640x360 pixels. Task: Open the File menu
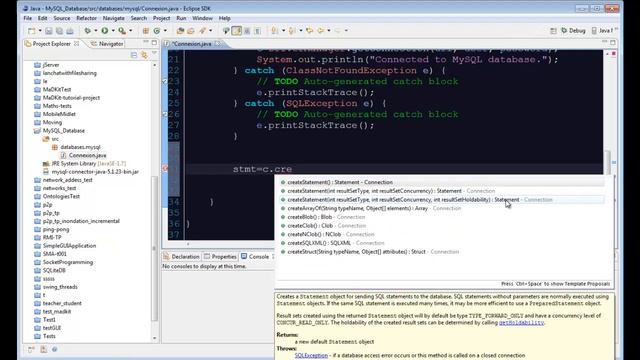click(x=27, y=18)
